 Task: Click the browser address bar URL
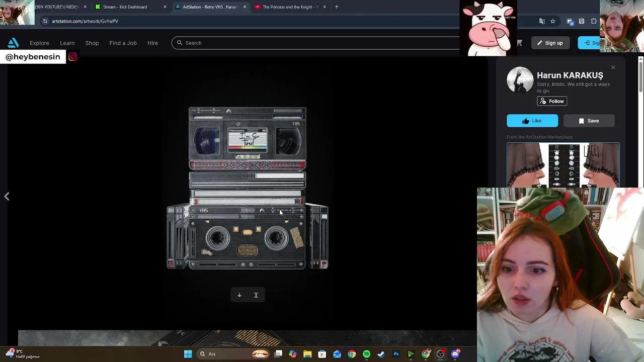(85, 21)
